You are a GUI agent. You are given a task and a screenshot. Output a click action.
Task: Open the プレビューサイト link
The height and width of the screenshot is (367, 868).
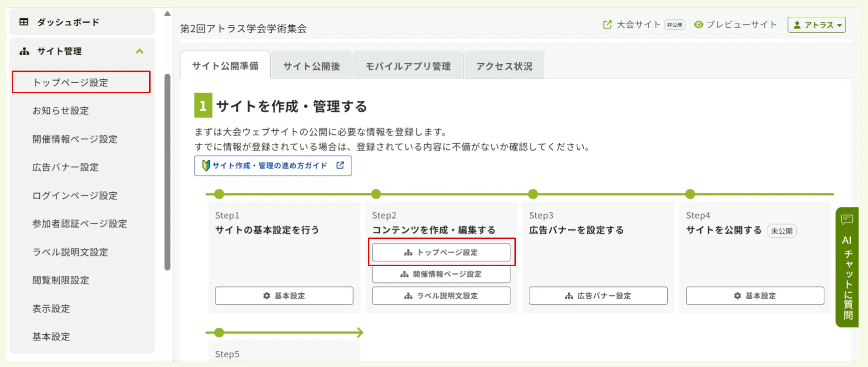(741, 24)
